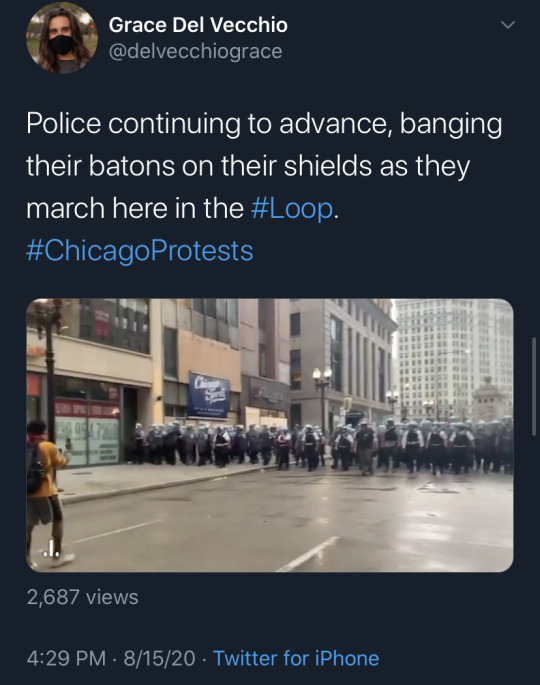Open the #Loop hashtag
Screen dimensions: 540x685
click(292, 208)
